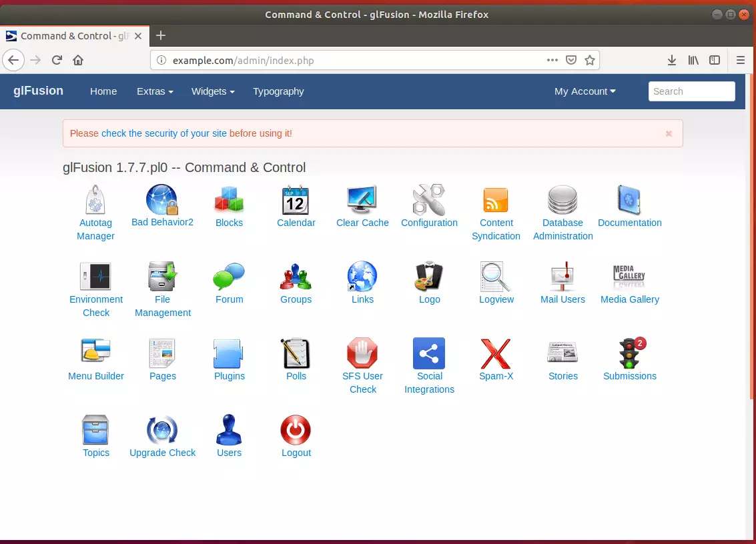The width and height of the screenshot is (756, 544).
Task: Expand the Widgets dropdown menu
Action: (213, 91)
